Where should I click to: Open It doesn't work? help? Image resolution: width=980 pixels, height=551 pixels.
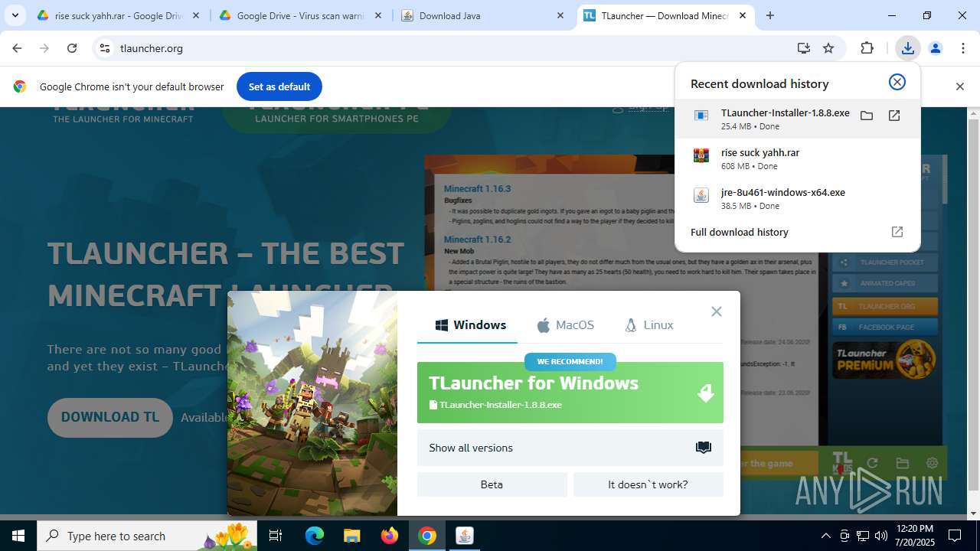pos(648,484)
